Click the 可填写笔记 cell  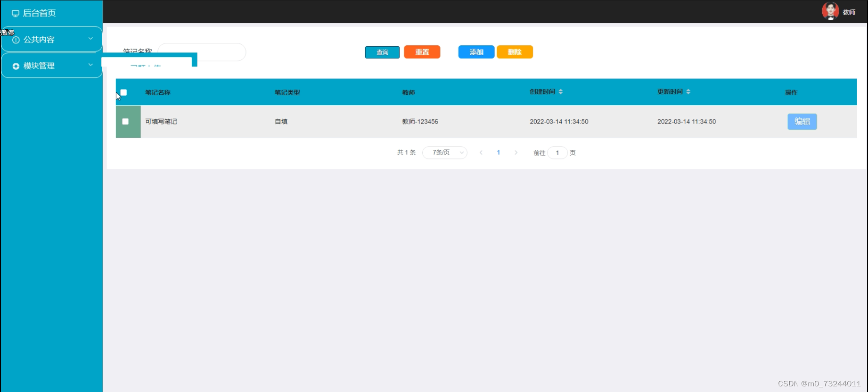click(x=161, y=121)
